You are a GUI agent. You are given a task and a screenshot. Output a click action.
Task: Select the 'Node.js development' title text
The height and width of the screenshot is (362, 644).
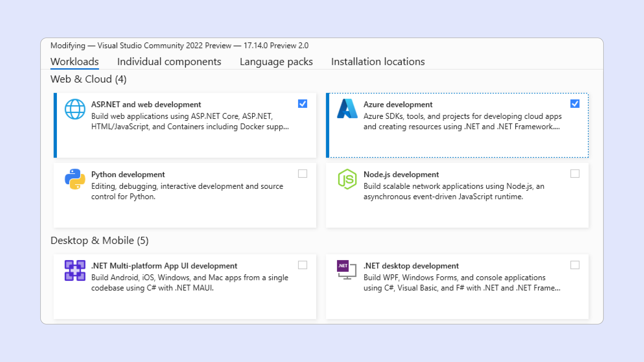401,174
